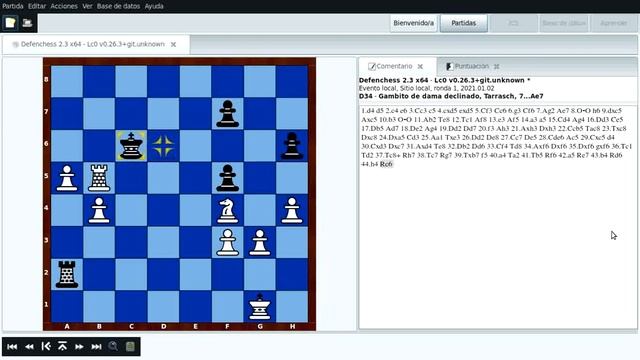Go to the parent line

(x=62, y=347)
